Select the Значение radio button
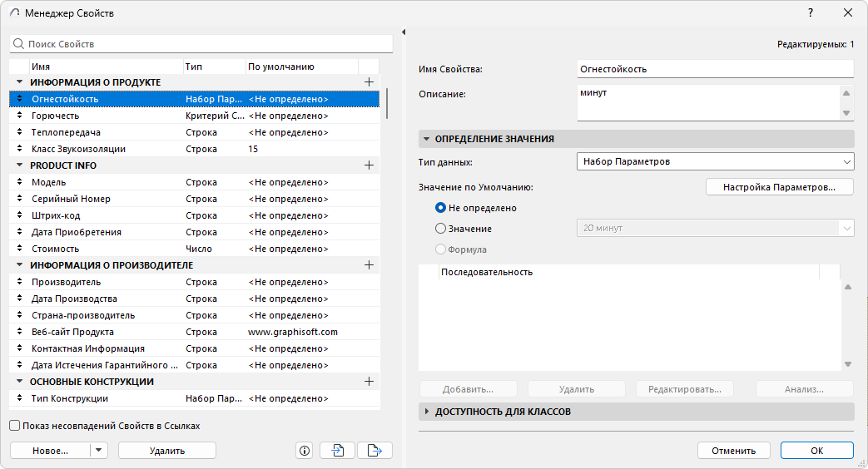 [441, 228]
